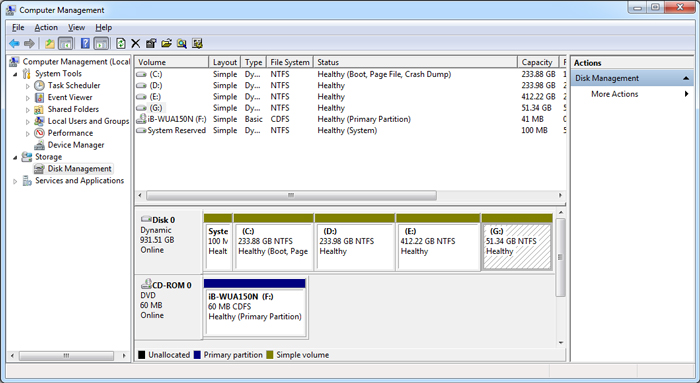Click the System Tools node icon
700x383 pixels.
pyautogui.click(x=27, y=73)
